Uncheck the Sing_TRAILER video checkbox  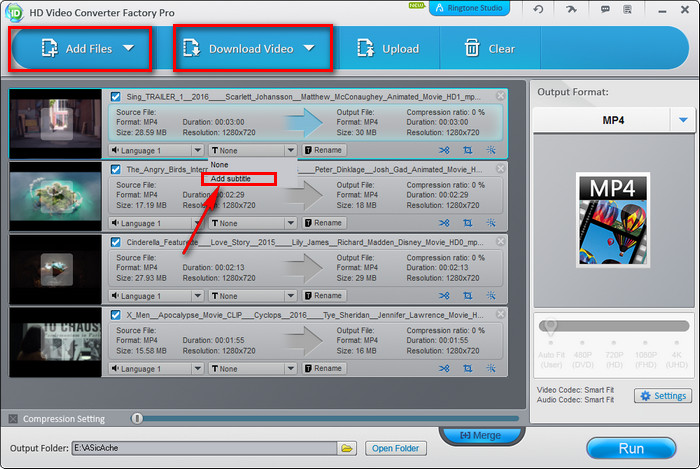click(116, 96)
